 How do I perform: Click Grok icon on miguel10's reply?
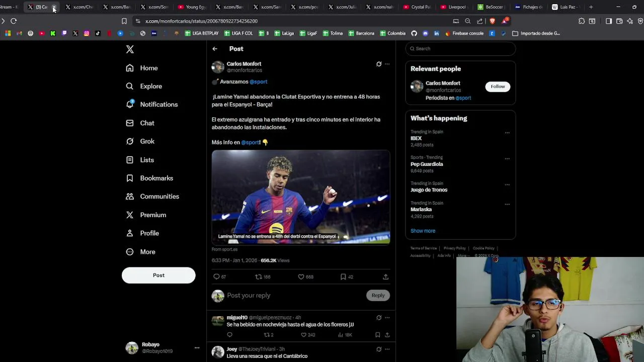coord(379,318)
